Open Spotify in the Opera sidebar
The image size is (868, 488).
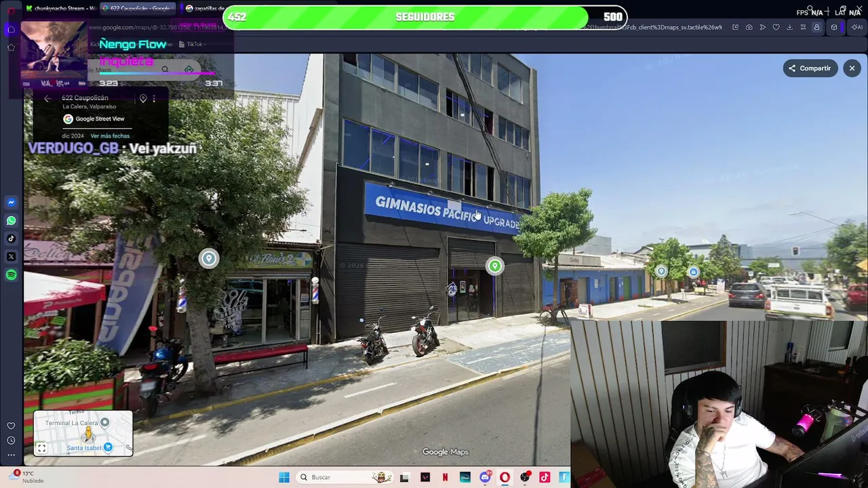[11, 275]
